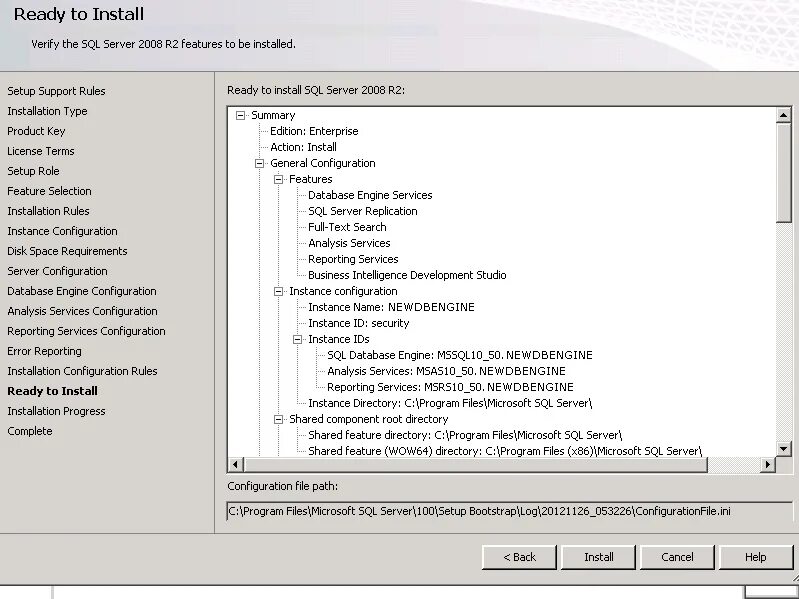Go back with the Back button
799x599 pixels.
(519, 557)
